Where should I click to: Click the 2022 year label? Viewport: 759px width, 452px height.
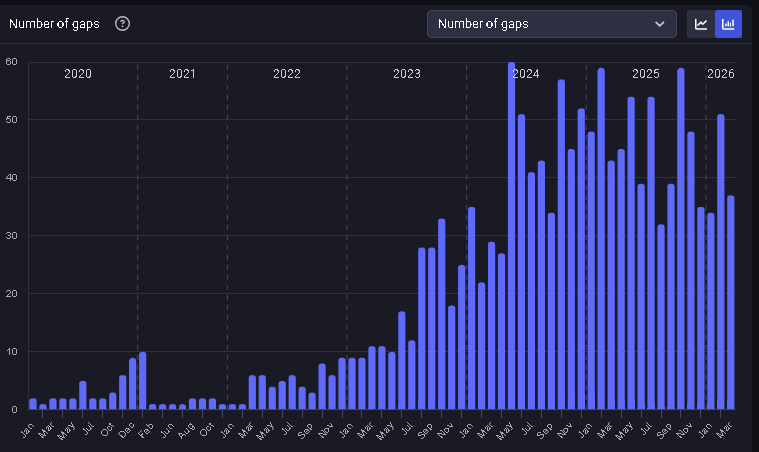pos(287,74)
